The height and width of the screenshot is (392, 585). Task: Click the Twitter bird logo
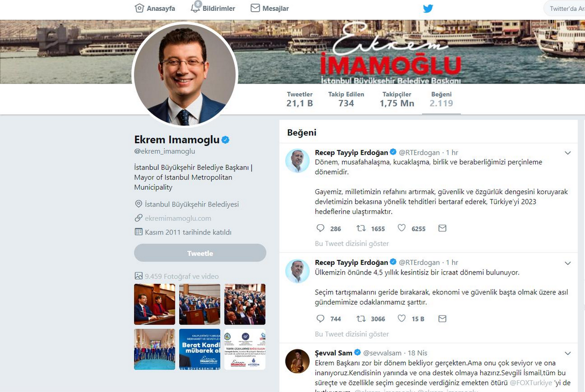(x=428, y=8)
